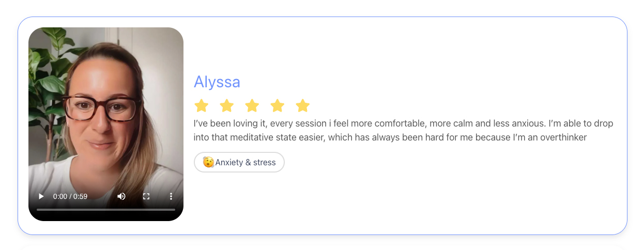The height and width of the screenshot is (250, 644).
Task: Click the fifth rating star
Action: tap(302, 106)
